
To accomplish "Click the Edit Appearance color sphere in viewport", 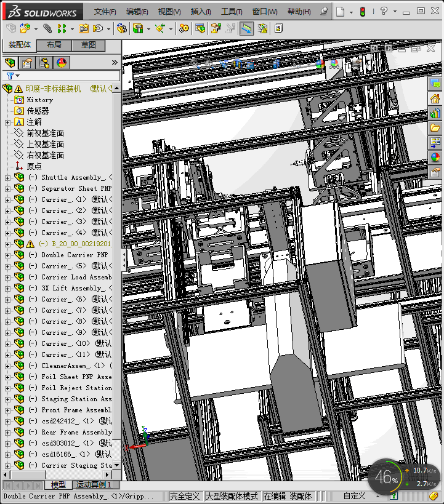I will pyautogui.click(x=320, y=64).
